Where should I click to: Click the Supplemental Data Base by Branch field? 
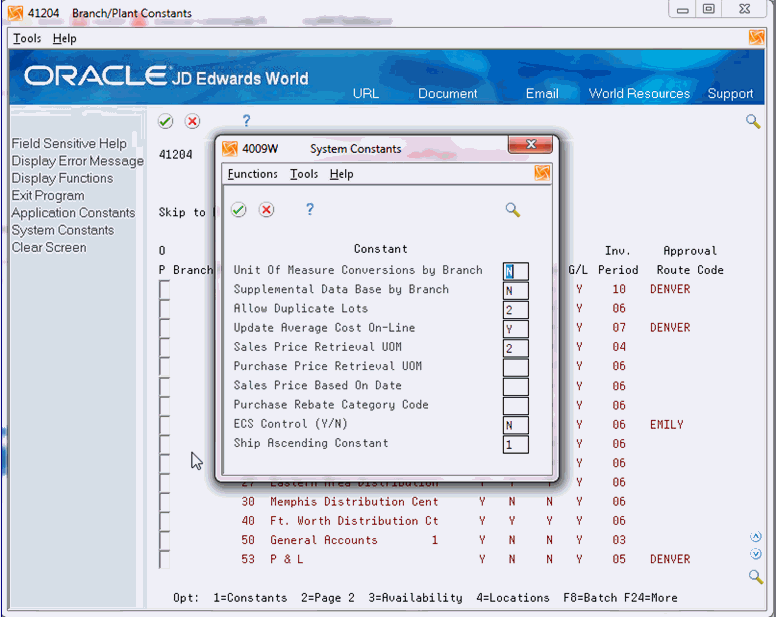(x=516, y=290)
